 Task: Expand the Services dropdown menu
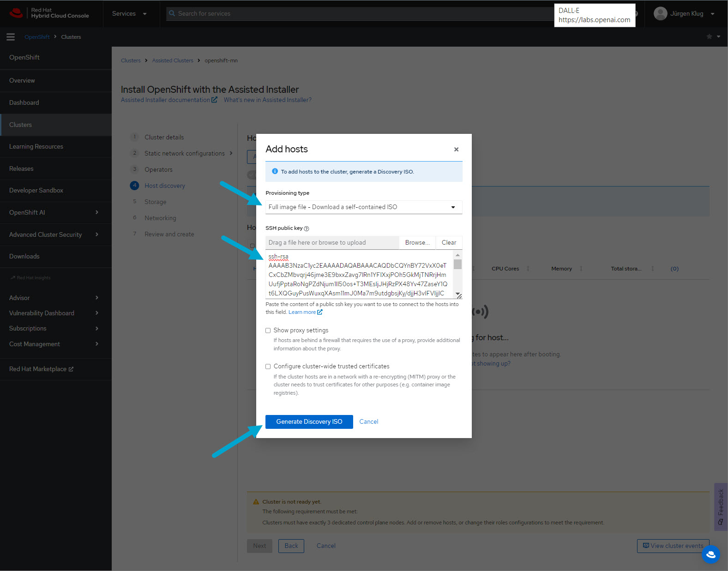click(x=129, y=13)
